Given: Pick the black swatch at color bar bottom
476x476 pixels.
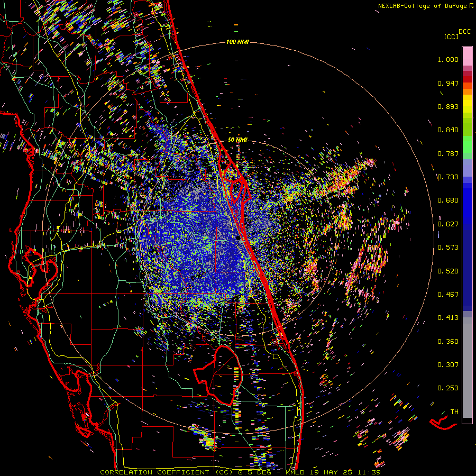Looking at the screenshot, I should tap(467, 420).
